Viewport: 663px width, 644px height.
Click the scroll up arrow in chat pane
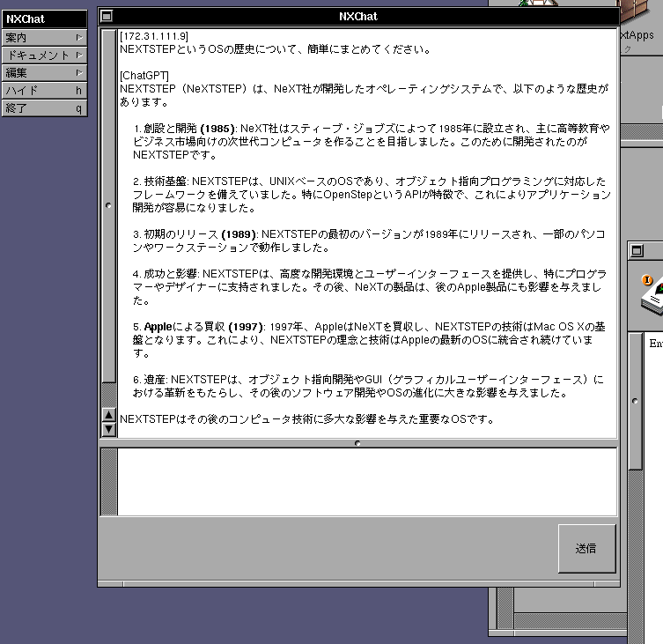coord(109,415)
